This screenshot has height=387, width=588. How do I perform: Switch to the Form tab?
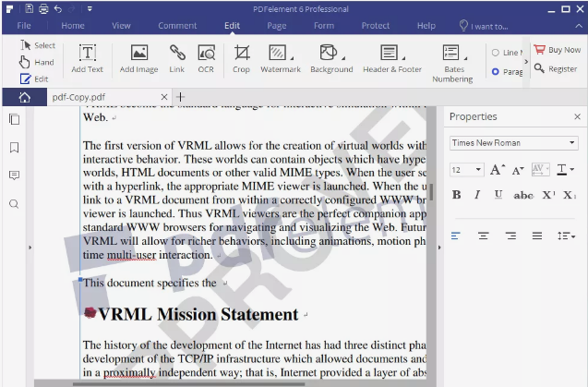tap(324, 26)
